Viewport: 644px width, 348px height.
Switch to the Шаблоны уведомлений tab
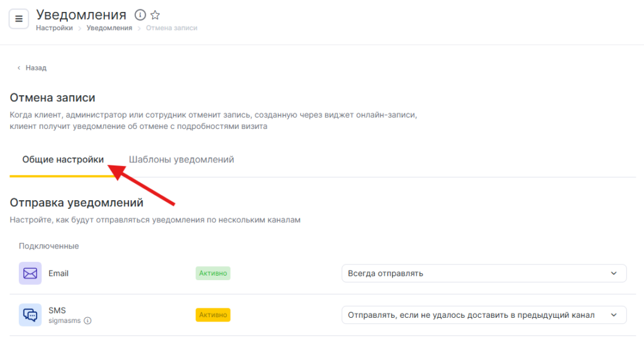(x=181, y=160)
